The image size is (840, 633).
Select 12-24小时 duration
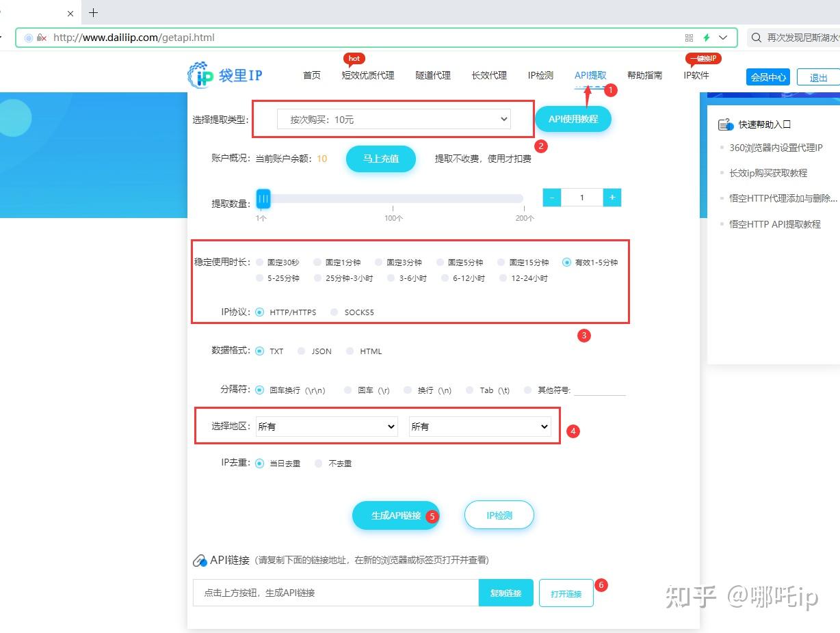(x=503, y=278)
